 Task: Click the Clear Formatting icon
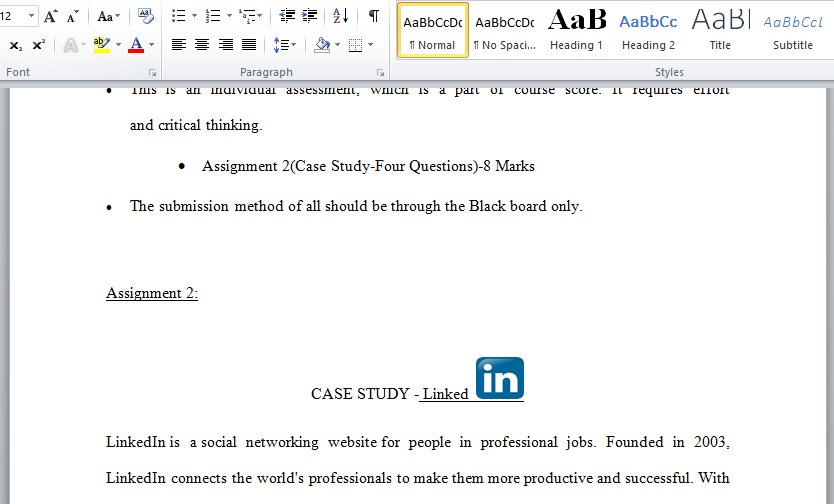pyautogui.click(x=145, y=16)
